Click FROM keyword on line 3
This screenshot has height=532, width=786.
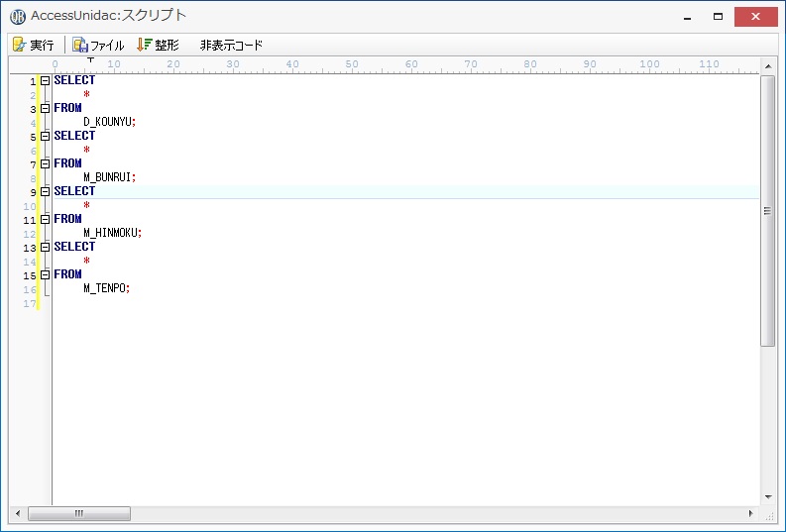(67, 108)
